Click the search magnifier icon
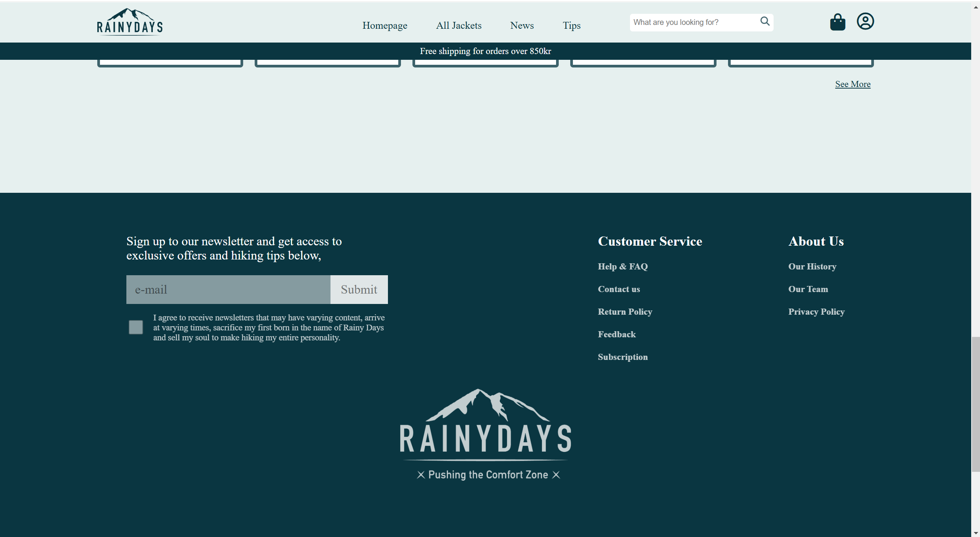 [765, 20]
